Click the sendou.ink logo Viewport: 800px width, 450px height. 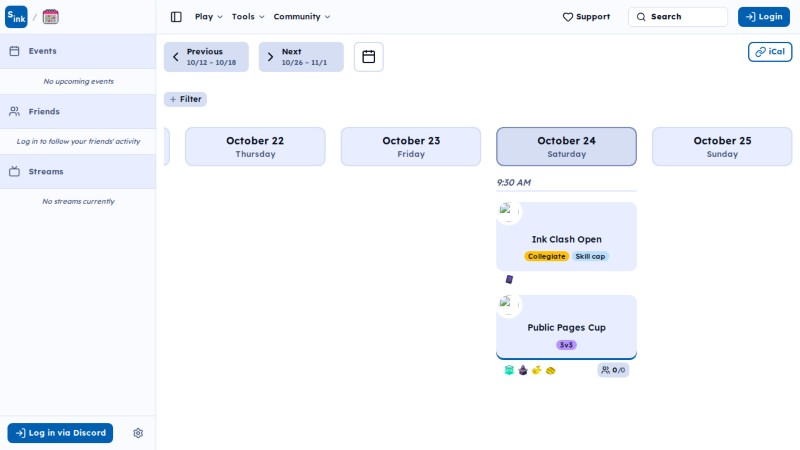click(16, 17)
